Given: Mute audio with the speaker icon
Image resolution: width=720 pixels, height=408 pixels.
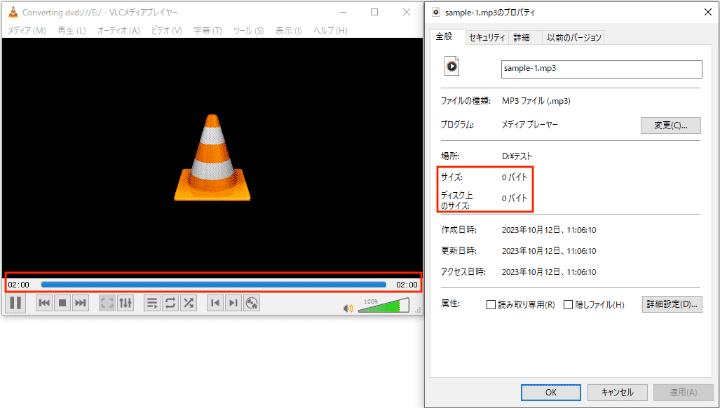Looking at the screenshot, I should (x=349, y=308).
